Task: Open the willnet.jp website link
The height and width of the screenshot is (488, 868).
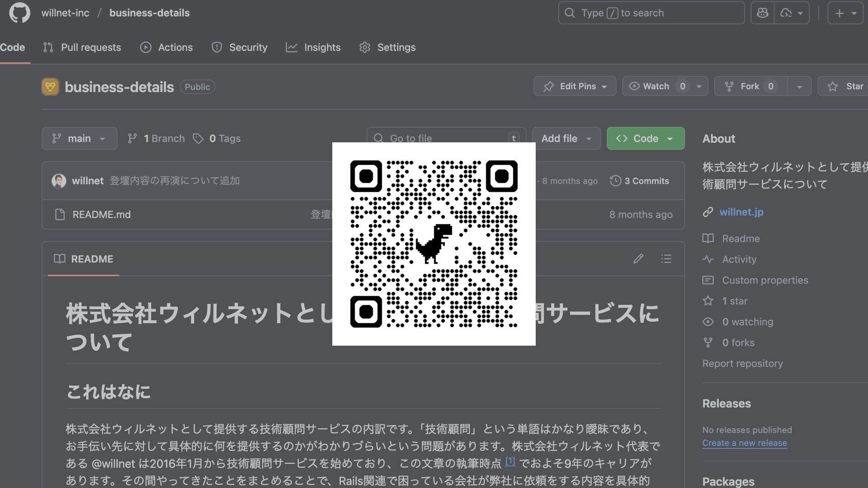Action: point(741,212)
